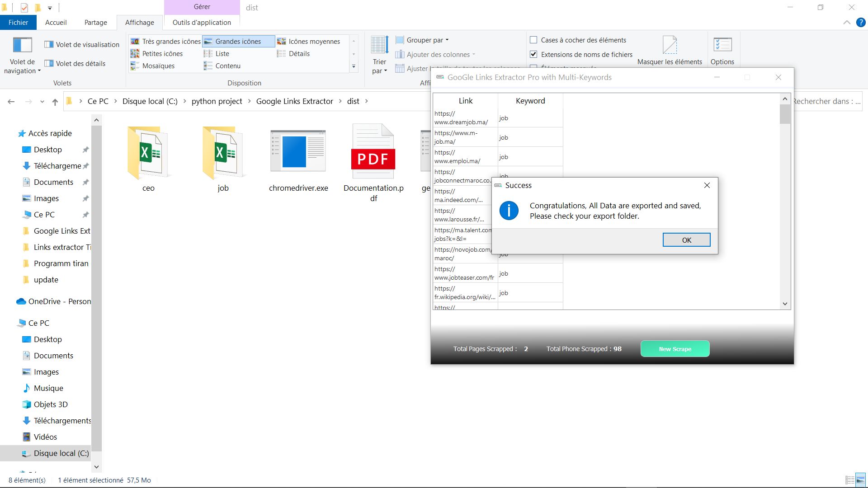Switch to large icons view status button
This screenshot has height=488, width=868.
860,480
